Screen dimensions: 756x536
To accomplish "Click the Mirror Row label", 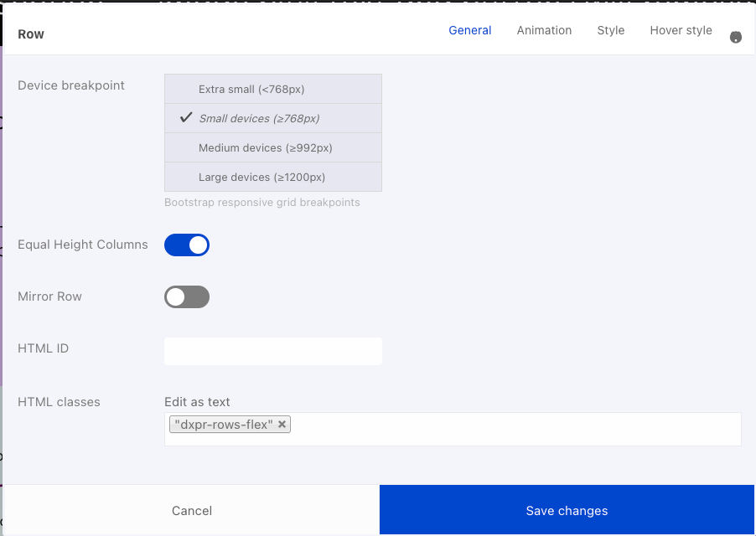I will point(49,296).
